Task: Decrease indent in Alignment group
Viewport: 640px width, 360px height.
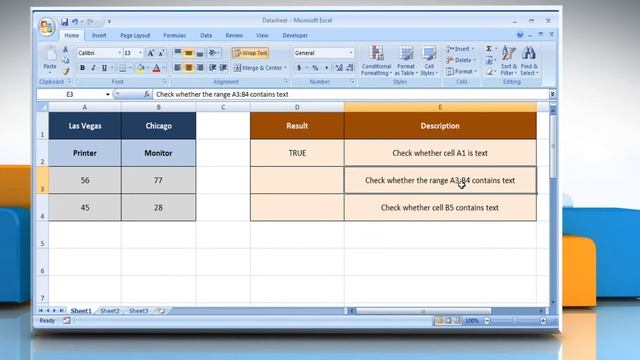Action: pos(212,67)
